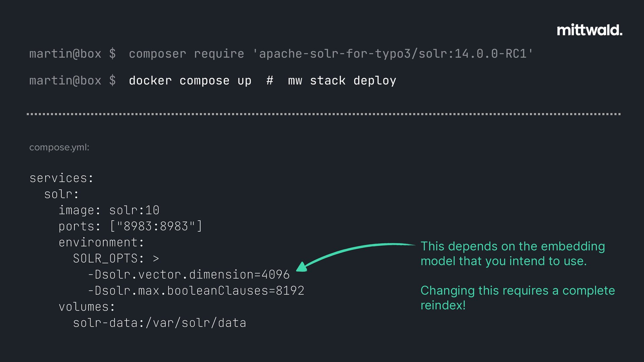Click the ports 8983:8983 line
644x362 pixels.
coord(130,226)
